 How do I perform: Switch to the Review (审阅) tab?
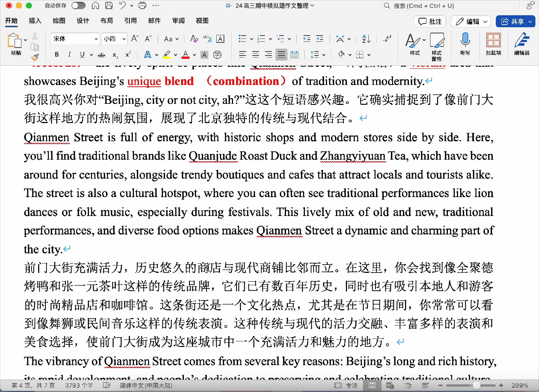coord(178,21)
